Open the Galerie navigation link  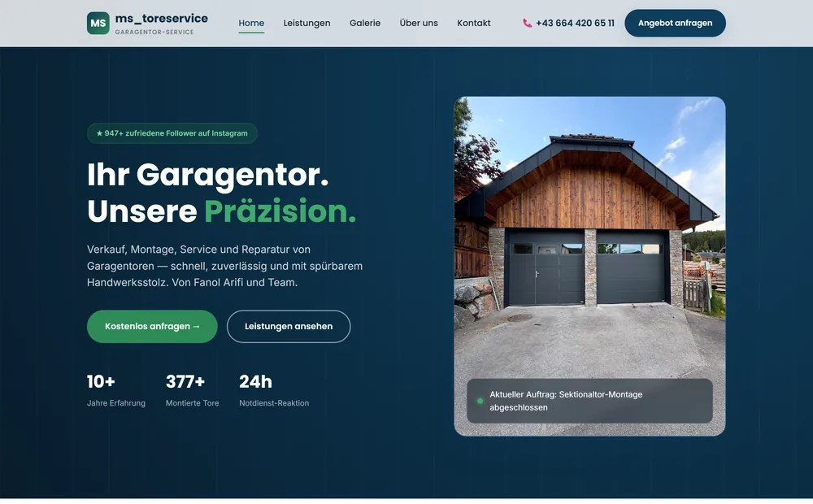coord(365,23)
